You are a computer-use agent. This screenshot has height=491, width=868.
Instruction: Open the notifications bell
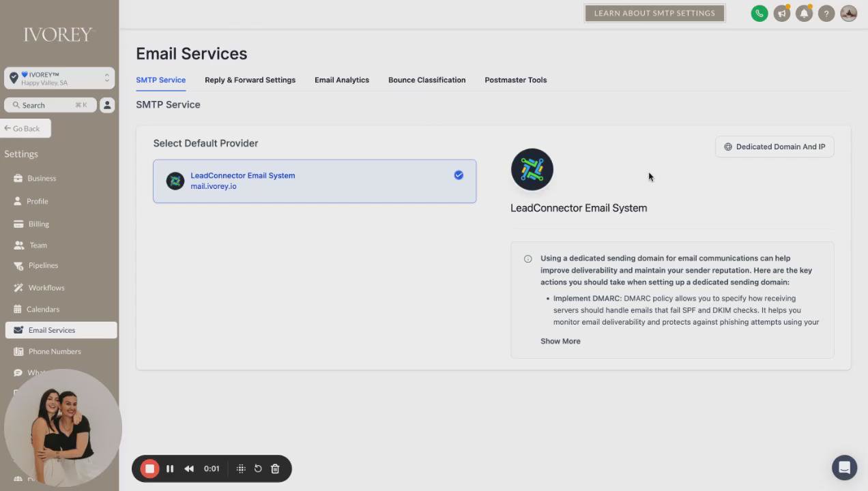click(x=804, y=14)
